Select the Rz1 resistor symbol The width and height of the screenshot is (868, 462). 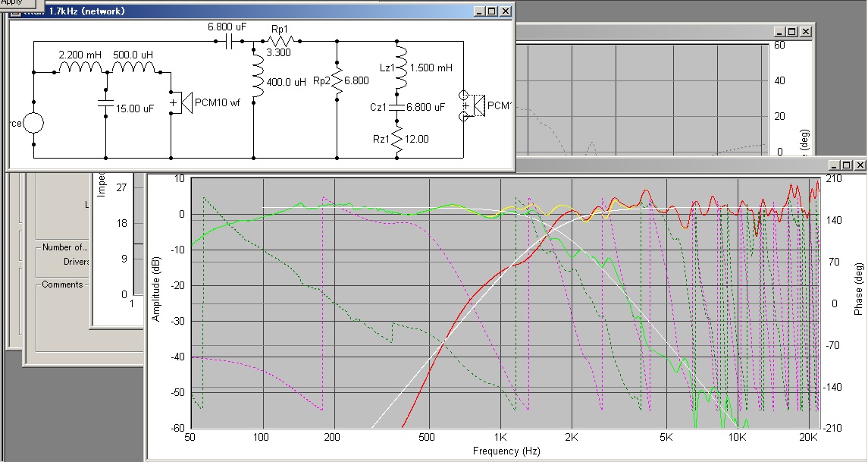(397, 139)
